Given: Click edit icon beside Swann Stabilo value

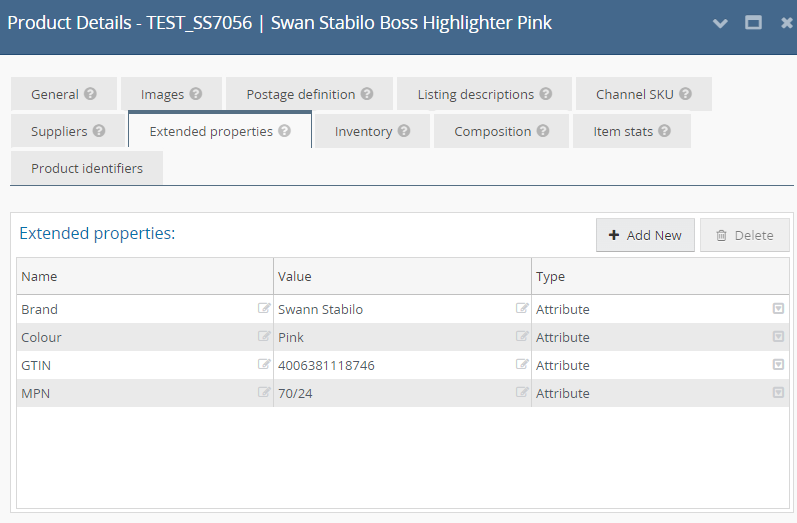Looking at the screenshot, I should pos(522,309).
